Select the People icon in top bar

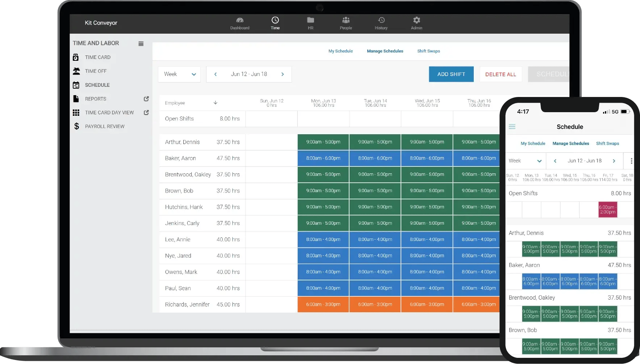346,20
